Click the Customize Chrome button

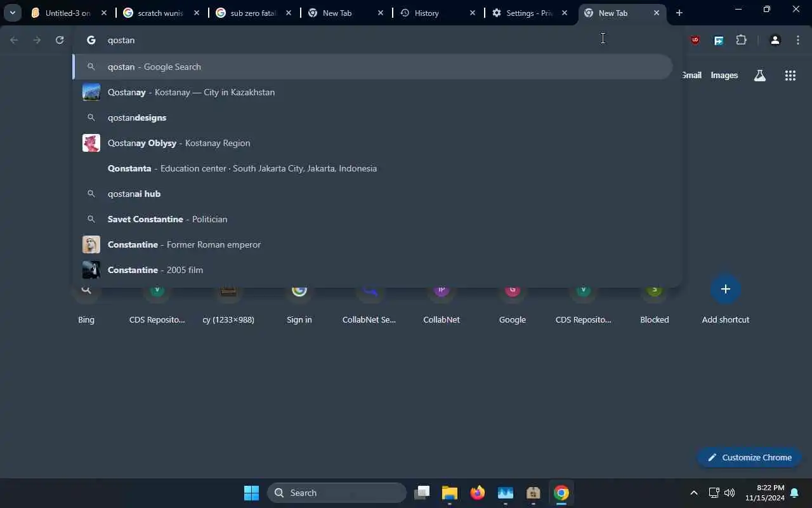coord(749,457)
